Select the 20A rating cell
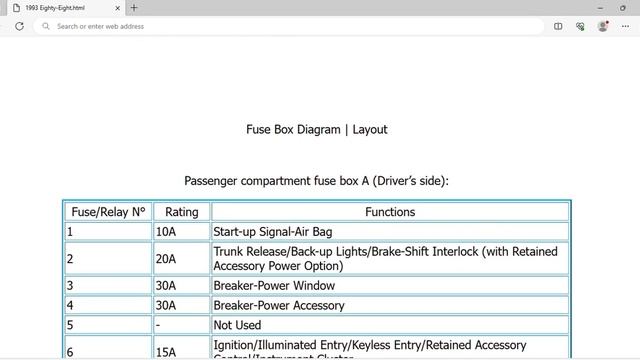 182,258
